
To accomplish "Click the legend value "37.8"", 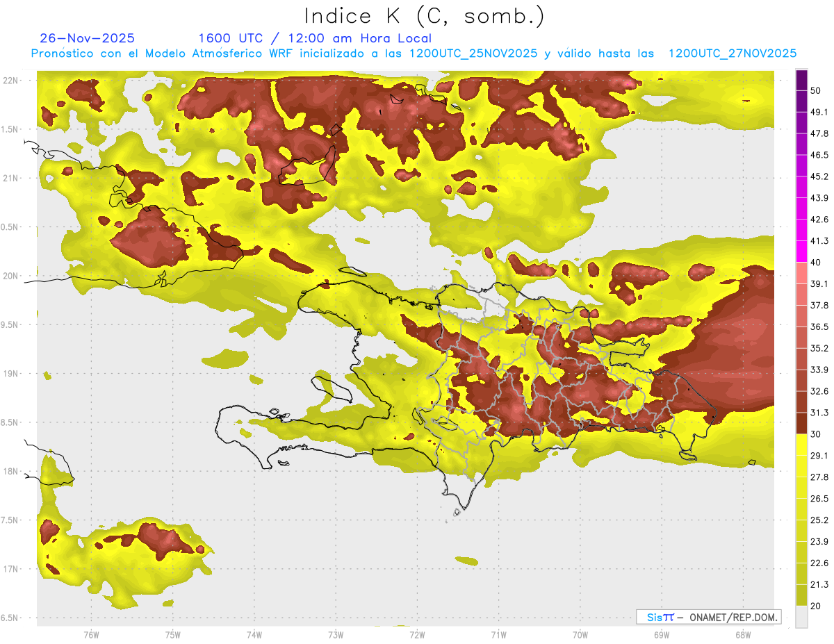I will (x=819, y=306).
